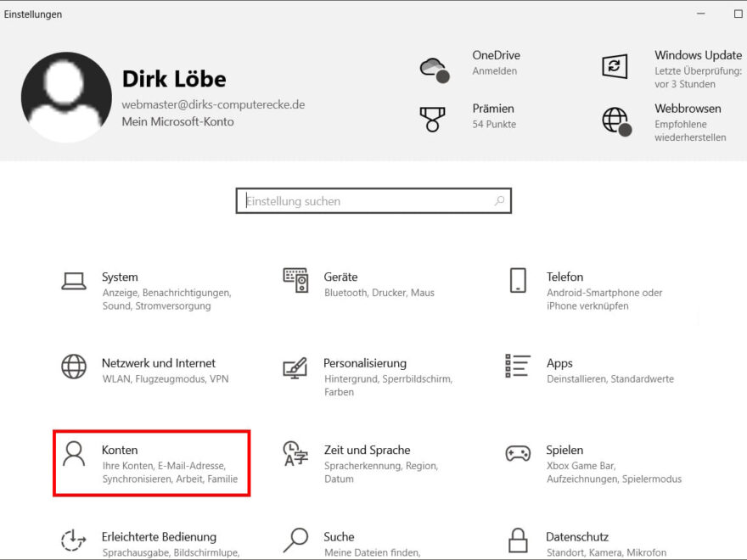Click the Xbox Game Bar description

(614, 473)
